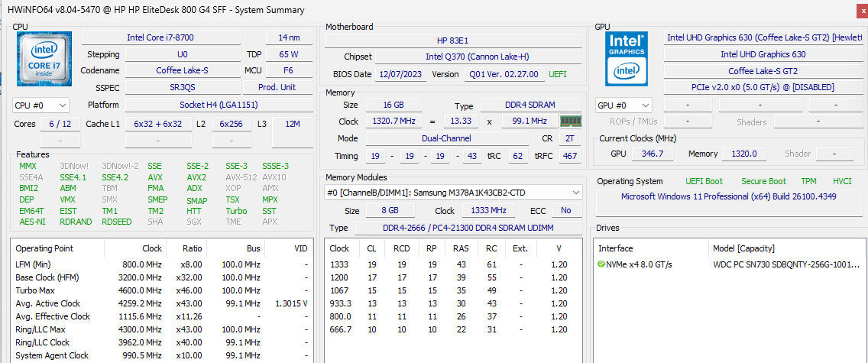Click the green memory module icon

click(x=571, y=122)
